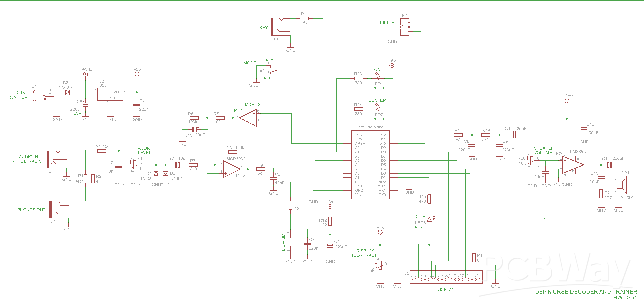This screenshot has height=304, width=644.
Task: Select the D2 1N4004 clamp diode
Action: pyautogui.click(x=166, y=173)
